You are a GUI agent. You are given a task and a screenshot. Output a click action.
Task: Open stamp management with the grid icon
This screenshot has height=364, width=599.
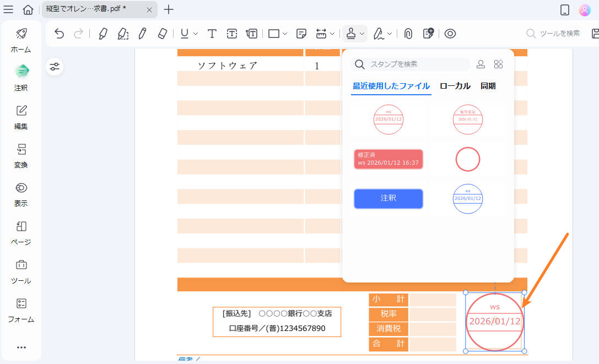(498, 64)
